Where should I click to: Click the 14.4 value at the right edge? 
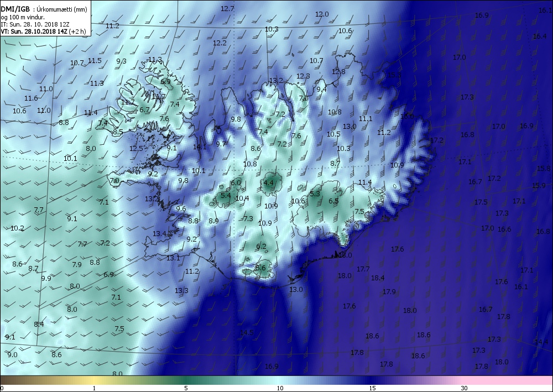[541, 342]
